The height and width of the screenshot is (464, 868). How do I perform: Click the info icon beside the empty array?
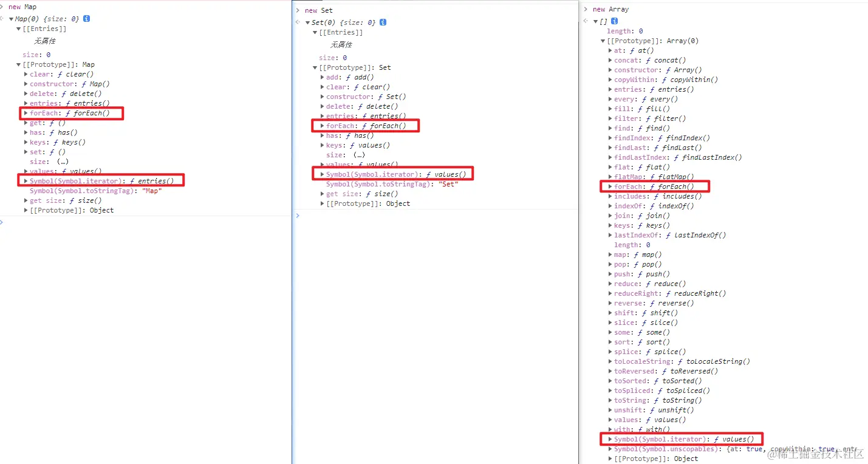tap(615, 21)
